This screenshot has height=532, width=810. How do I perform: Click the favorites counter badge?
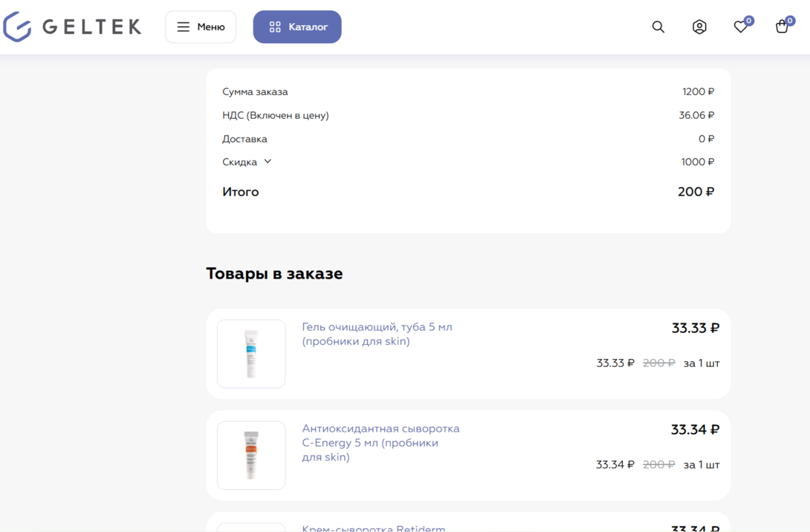point(748,21)
